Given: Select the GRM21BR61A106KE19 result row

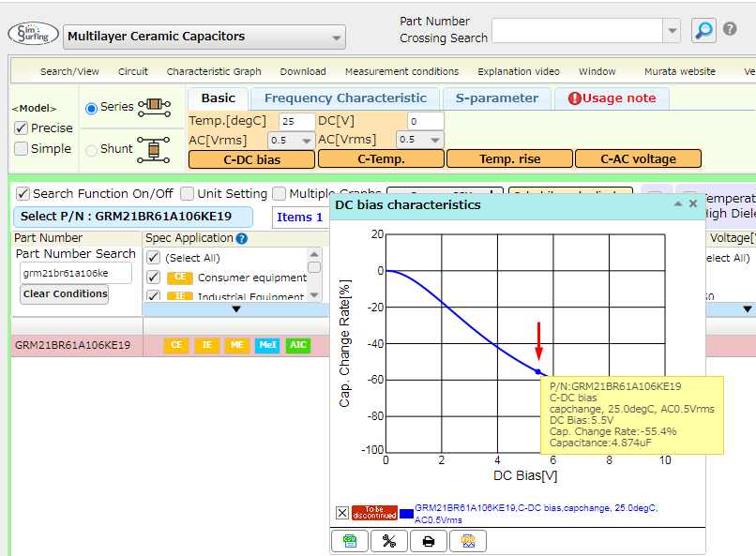Looking at the screenshot, I should [170, 345].
